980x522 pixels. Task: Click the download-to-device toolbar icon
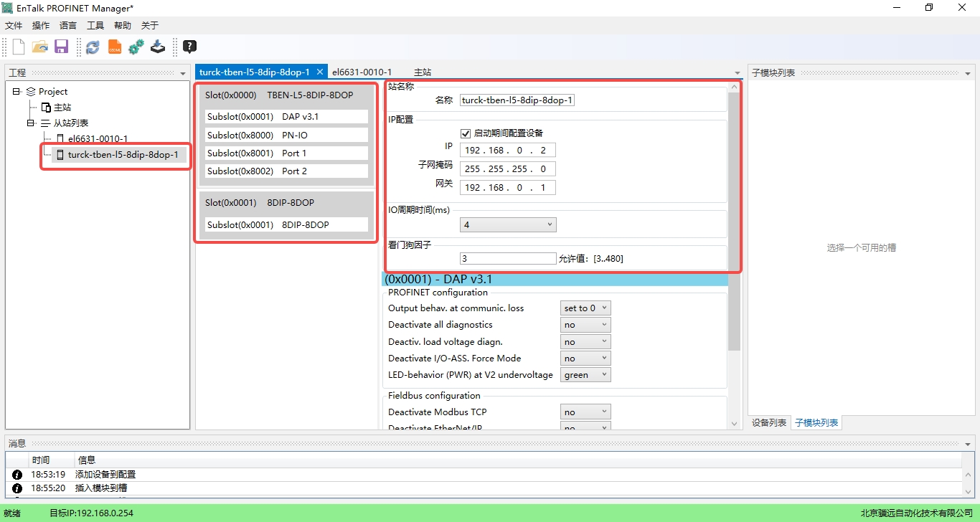(158, 47)
